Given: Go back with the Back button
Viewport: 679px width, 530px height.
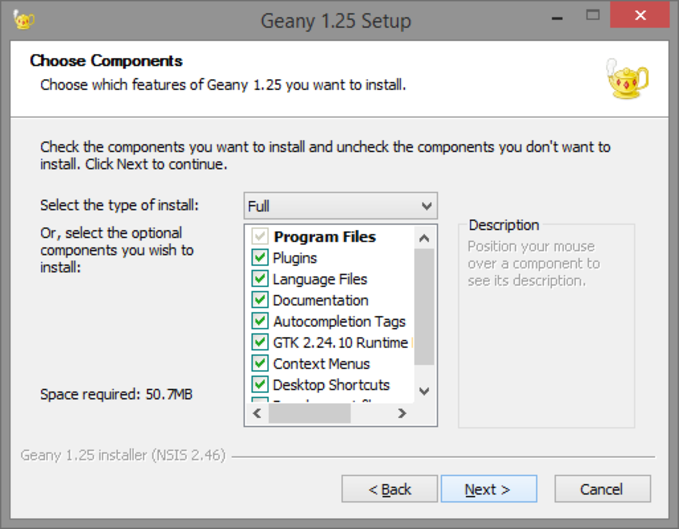Looking at the screenshot, I should click(x=389, y=489).
